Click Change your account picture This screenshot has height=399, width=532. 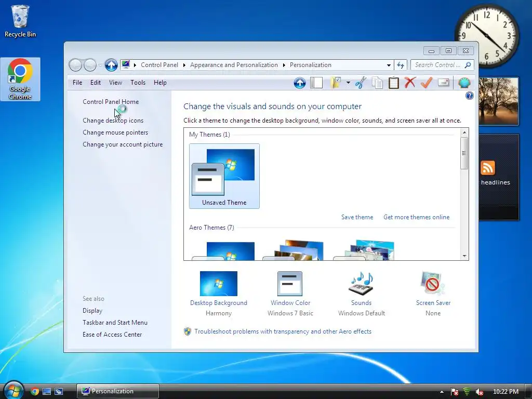pyautogui.click(x=123, y=144)
